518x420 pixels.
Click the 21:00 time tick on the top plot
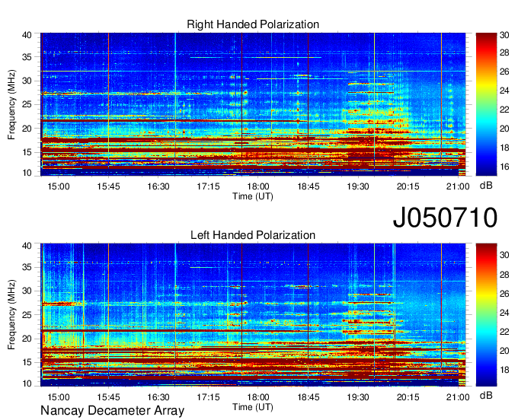[x=458, y=186]
